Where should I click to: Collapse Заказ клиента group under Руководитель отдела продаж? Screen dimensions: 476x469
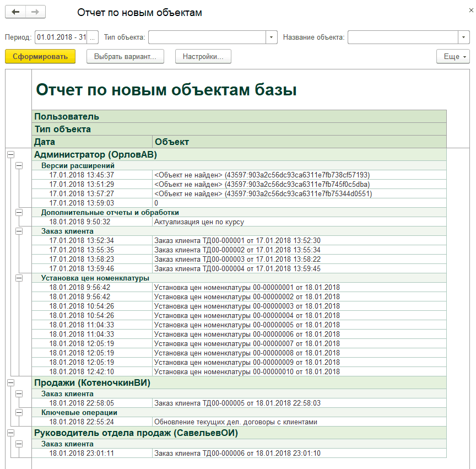19,444
